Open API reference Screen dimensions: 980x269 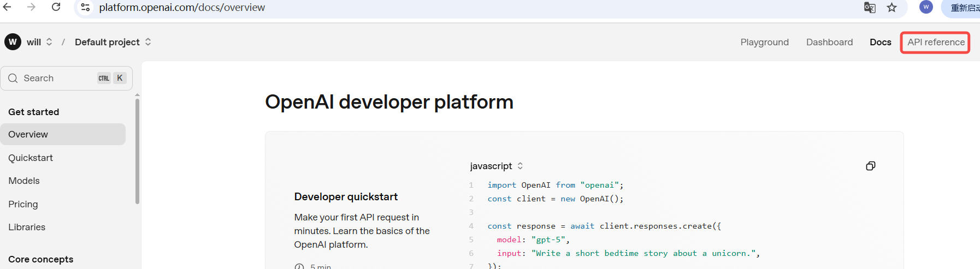click(x=936, y=42)
